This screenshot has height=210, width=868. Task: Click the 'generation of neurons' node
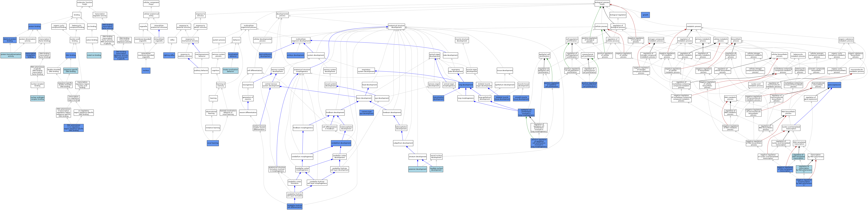[248, 98]
